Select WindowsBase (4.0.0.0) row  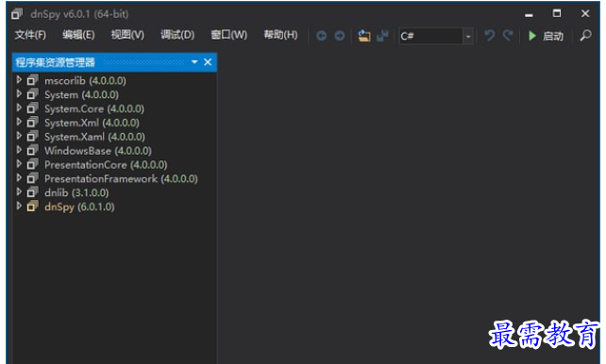tap(98, 151)
